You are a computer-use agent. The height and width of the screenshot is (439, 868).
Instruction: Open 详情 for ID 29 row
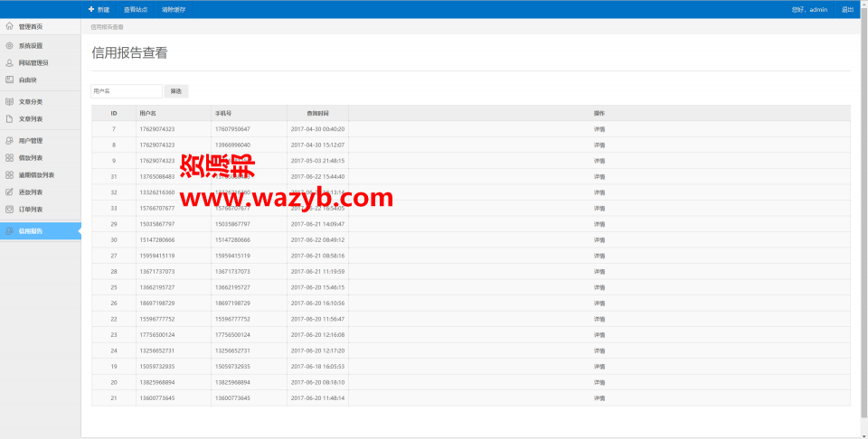point(599,224)
